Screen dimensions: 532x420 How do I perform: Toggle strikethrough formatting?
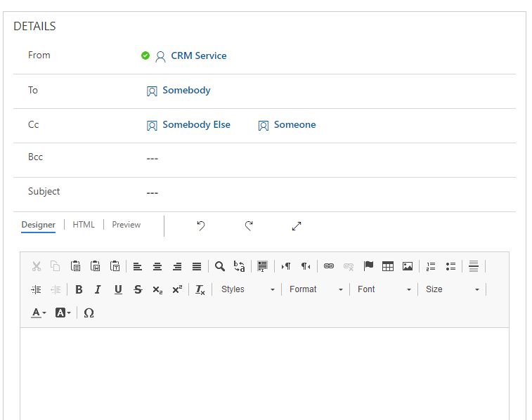click(x=138, y=290)
